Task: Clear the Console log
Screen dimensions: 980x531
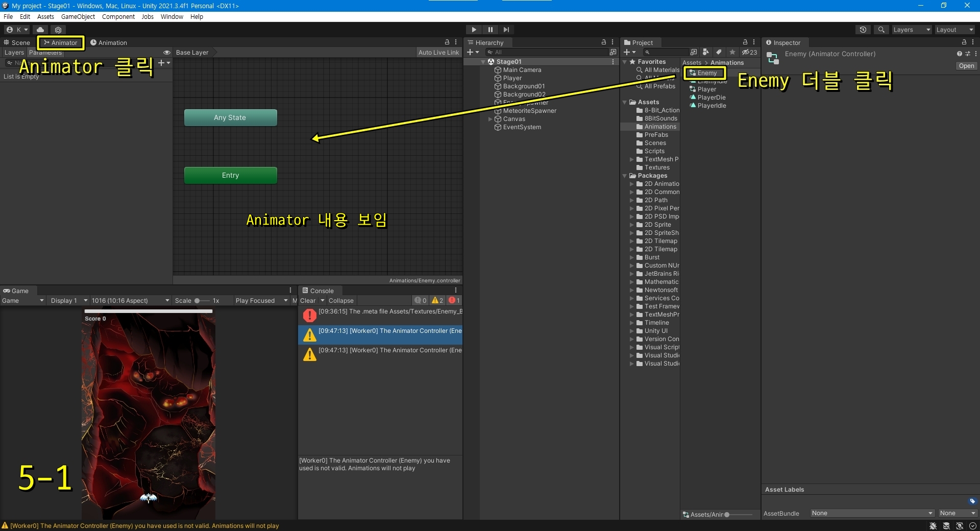Action: (308, 301)
